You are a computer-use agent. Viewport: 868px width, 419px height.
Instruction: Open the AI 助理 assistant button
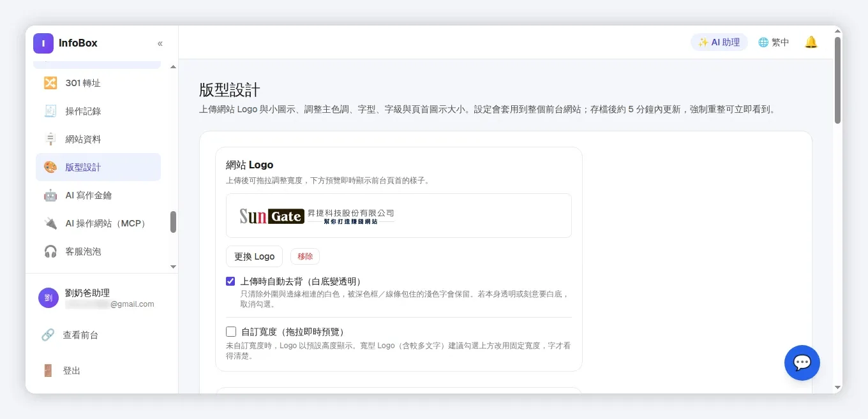click(x=719, y=42)
